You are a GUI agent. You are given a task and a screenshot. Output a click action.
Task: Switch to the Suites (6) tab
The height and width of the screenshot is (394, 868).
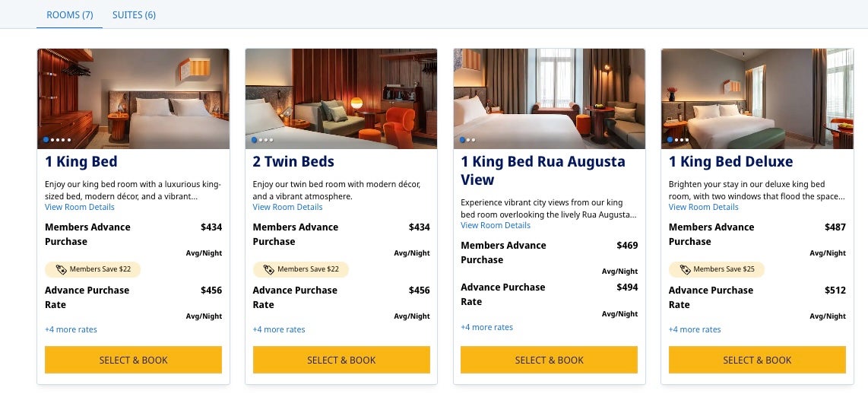point(134,14)
